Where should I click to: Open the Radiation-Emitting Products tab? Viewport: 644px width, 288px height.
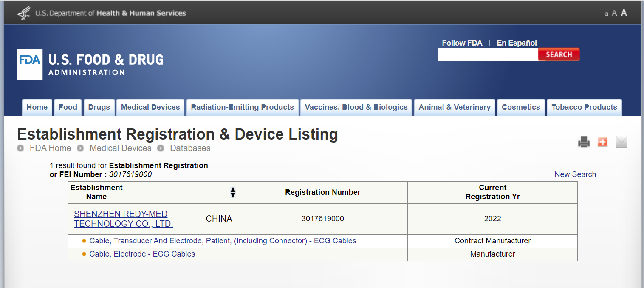[242, 107]
